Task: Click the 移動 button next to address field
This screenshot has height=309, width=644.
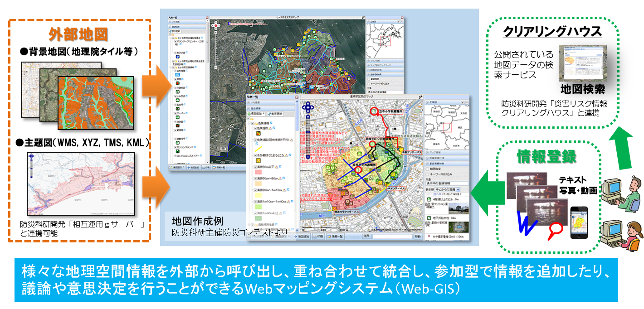Action: (x=418, y=236)
